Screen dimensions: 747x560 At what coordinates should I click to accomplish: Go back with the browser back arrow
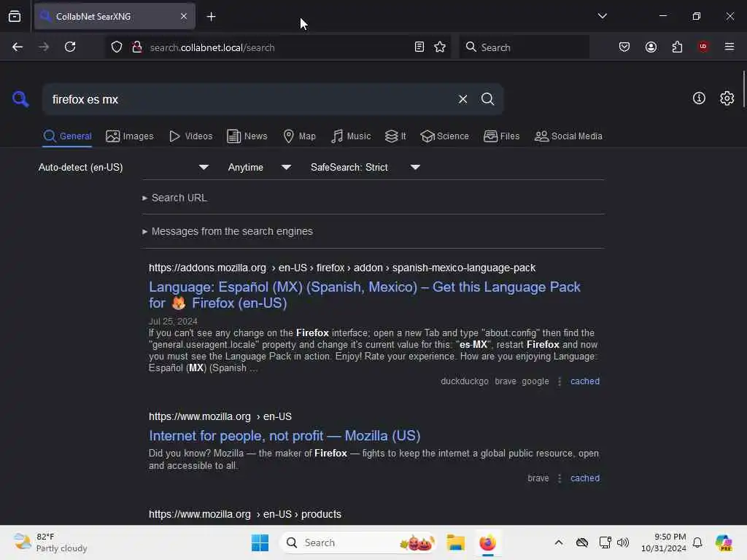(18, 47)
